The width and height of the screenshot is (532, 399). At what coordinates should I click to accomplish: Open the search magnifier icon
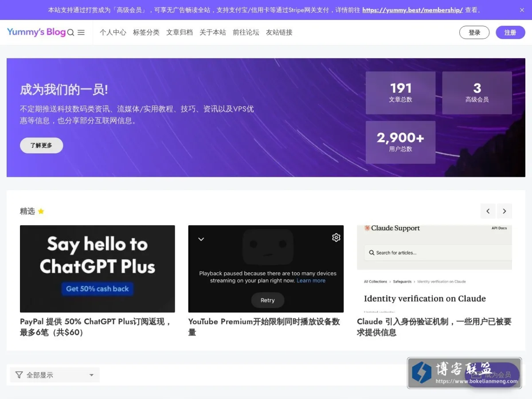pos(70,32)
